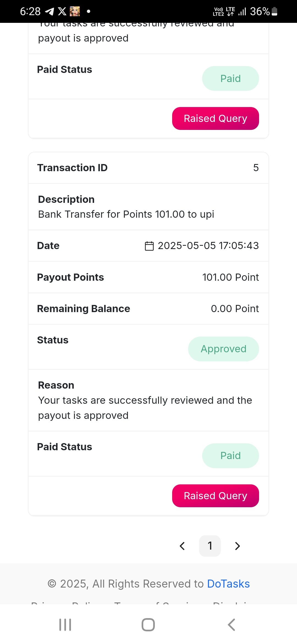Open the Telegram notification icon in status bar

tap(50, 11)
